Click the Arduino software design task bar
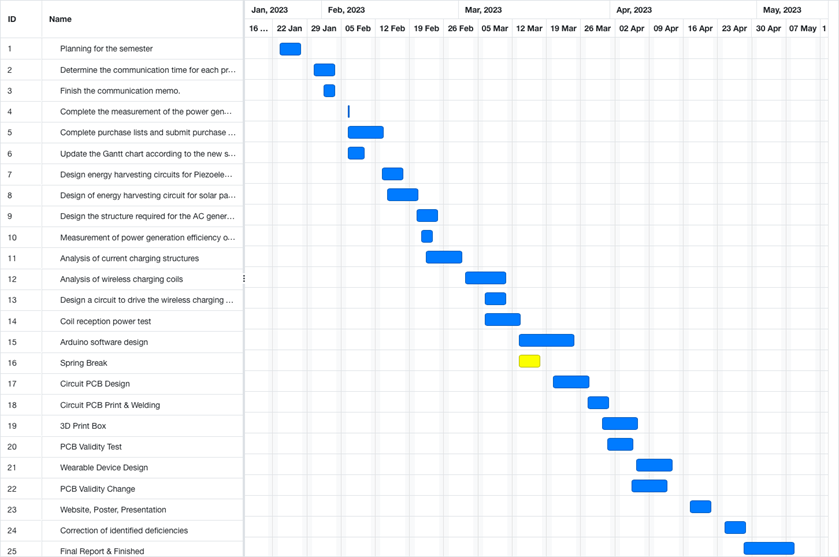Image resolution: width=839 pixels, height=557 pixels. [x=546, y=341]
